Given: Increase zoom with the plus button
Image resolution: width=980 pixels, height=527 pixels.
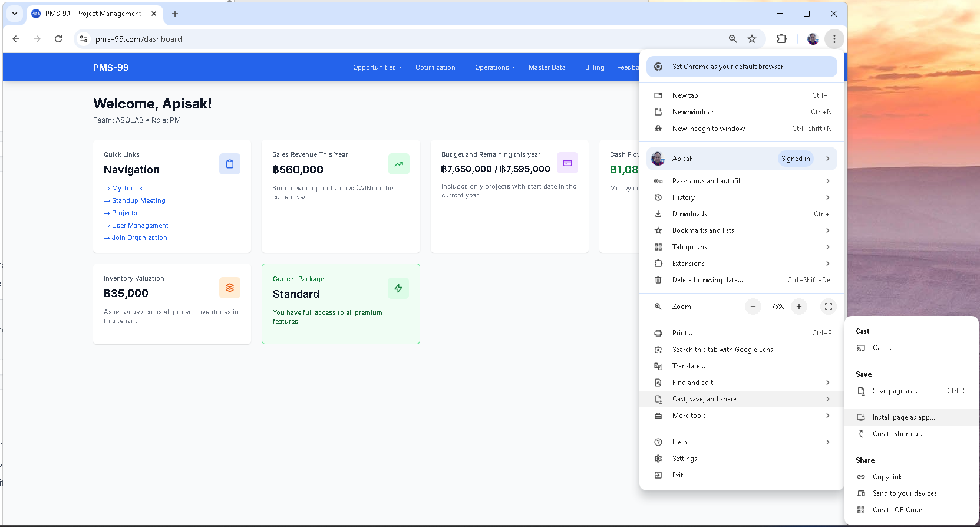Looking at the screenshot, I should (x=799, y=307).
